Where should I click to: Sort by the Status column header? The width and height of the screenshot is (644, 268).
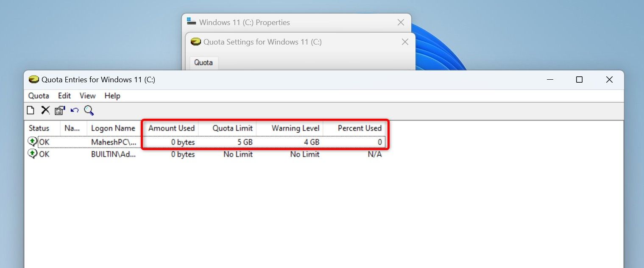point(42,128)
